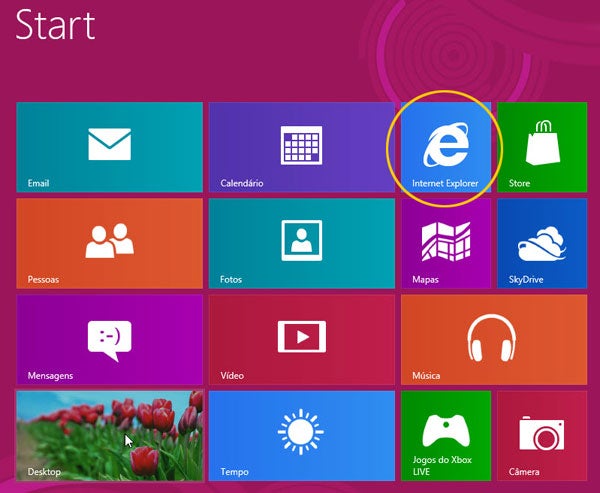Open the Store shopping bag tile
600x493 pixels.
[x=541, y=145]
